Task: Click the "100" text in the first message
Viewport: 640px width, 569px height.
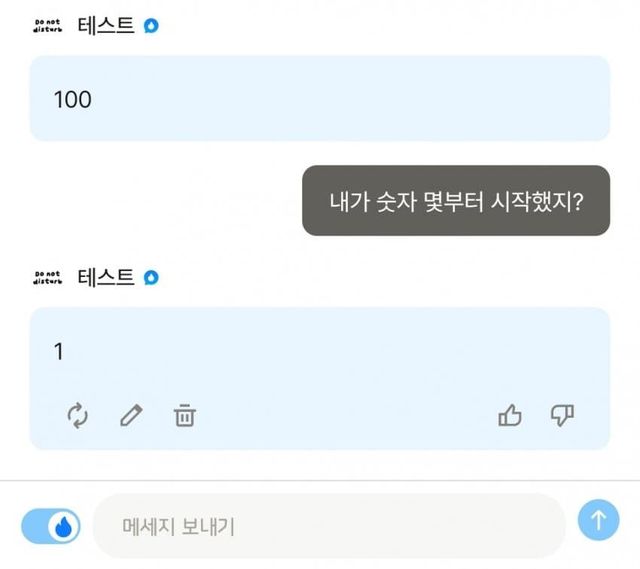Action: tap(72, 99)
